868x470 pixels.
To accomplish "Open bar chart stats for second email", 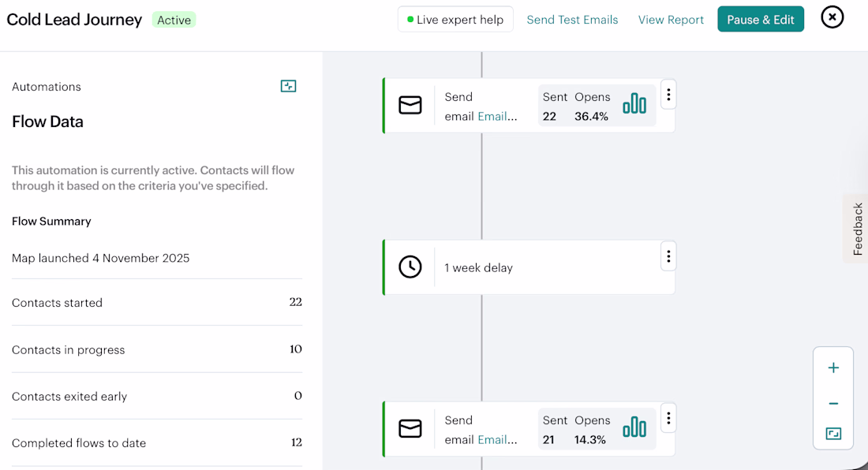I will tap(634, 428).
